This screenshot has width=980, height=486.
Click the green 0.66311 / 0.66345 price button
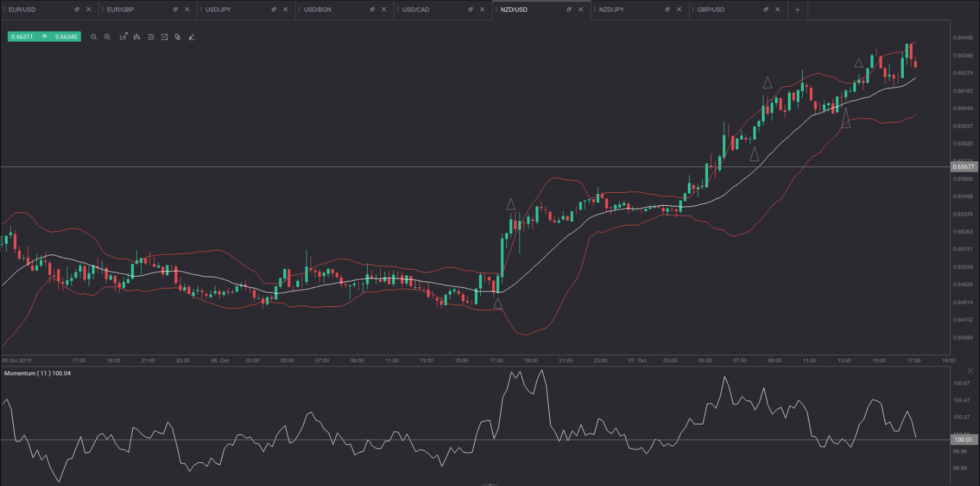tap(44, 37)
